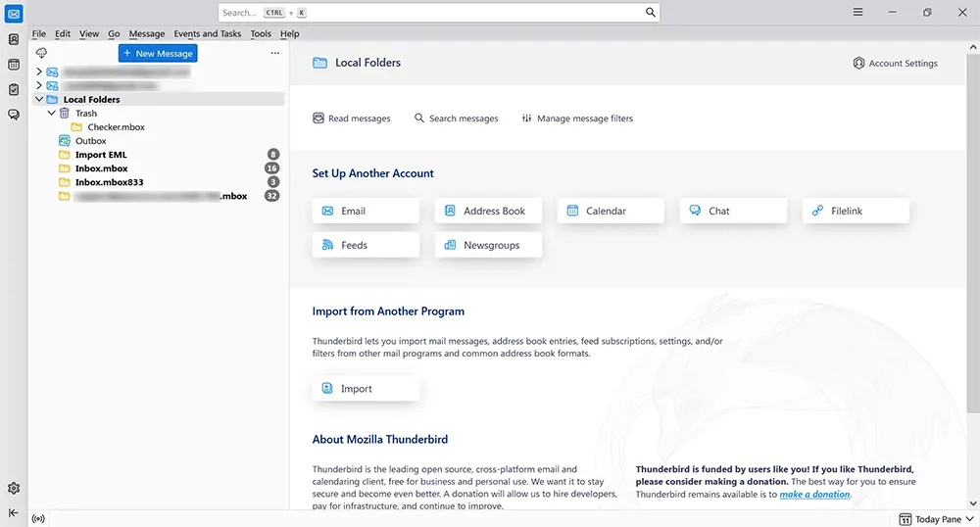
Task: Click the Filelink card link icon
Action: [x=817, y=211]
